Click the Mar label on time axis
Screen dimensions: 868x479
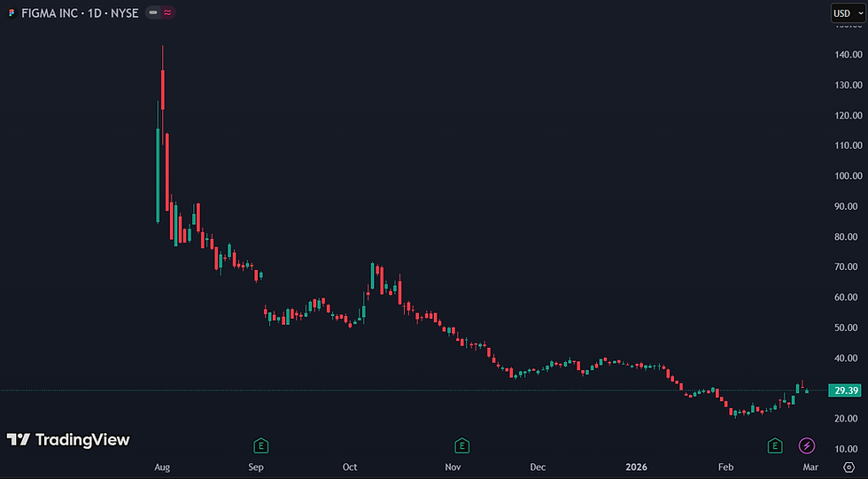(810, 467)
